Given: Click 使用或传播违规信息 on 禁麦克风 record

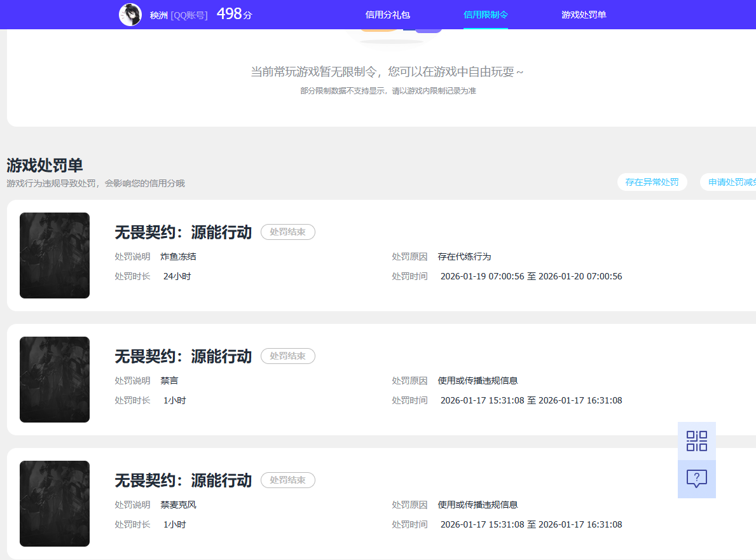Looking at the screenshot, I should [478, 505].
